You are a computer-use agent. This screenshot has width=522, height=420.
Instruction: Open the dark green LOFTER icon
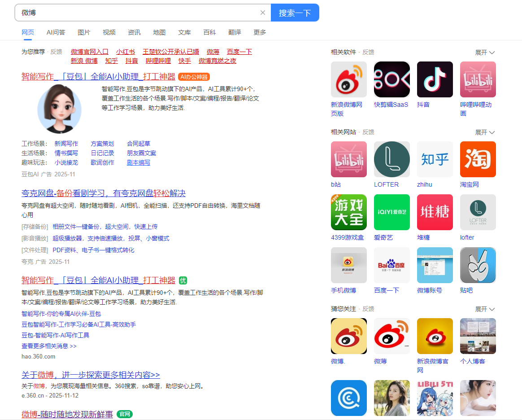[392, 159]
